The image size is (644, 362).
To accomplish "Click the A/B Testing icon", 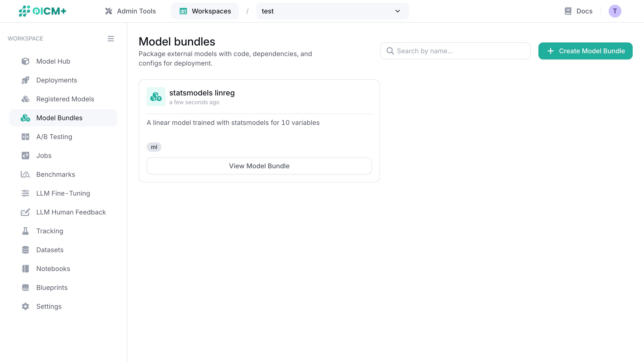I will (25, 137).
